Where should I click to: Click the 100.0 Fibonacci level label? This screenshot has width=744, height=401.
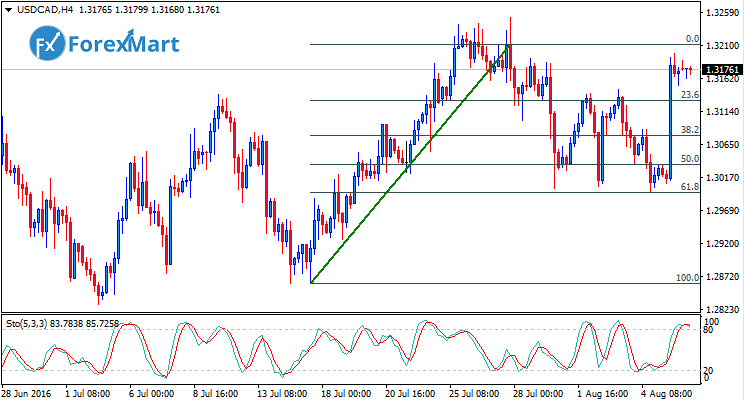[687, 277]
